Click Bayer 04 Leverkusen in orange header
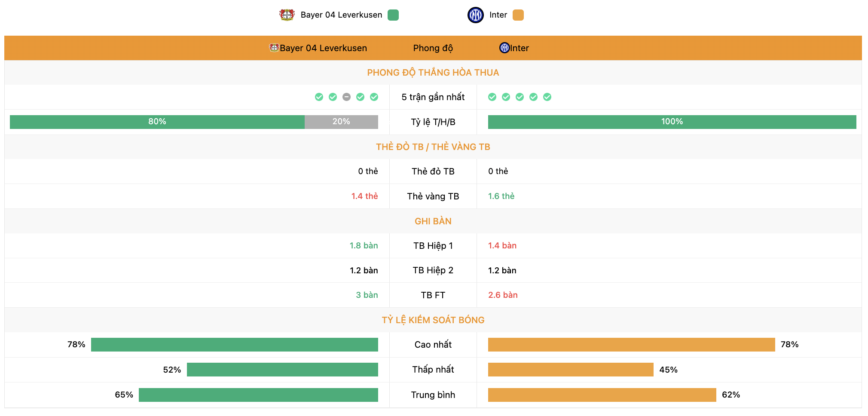Viewport: 868px width, 416px height. (323, 48)
